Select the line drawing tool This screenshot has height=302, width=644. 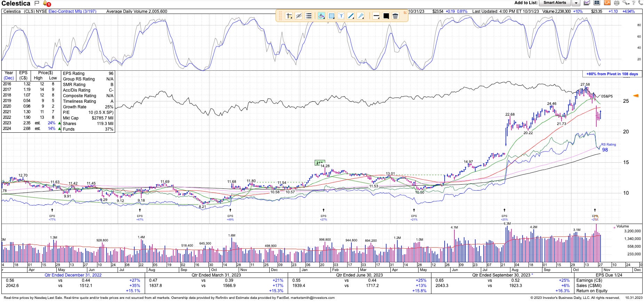351,16
